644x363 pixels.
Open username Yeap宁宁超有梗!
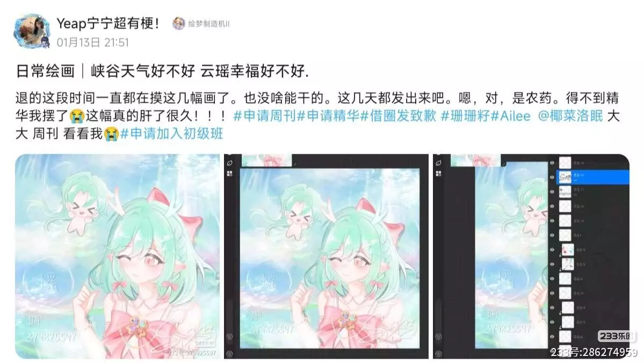point(108,23)
